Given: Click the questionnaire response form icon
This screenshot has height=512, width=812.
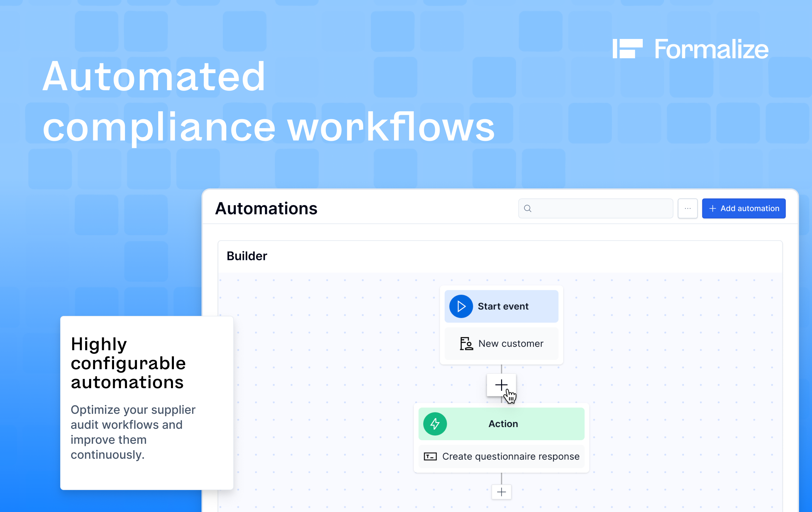Looking at the screenshot, I should click(x=430, y=456).
